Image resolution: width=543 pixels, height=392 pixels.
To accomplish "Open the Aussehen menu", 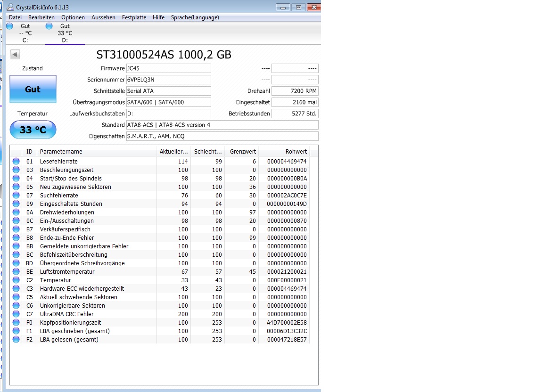I will tap(103, 17).
